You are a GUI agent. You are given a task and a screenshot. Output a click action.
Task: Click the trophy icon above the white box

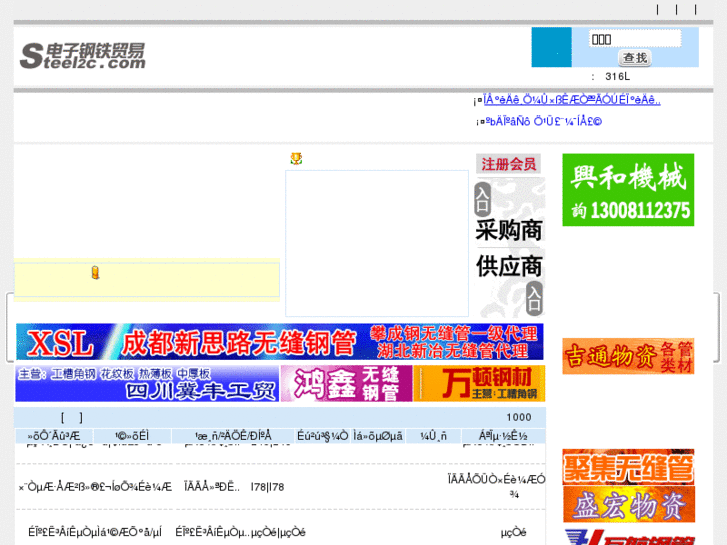(296, 159)
